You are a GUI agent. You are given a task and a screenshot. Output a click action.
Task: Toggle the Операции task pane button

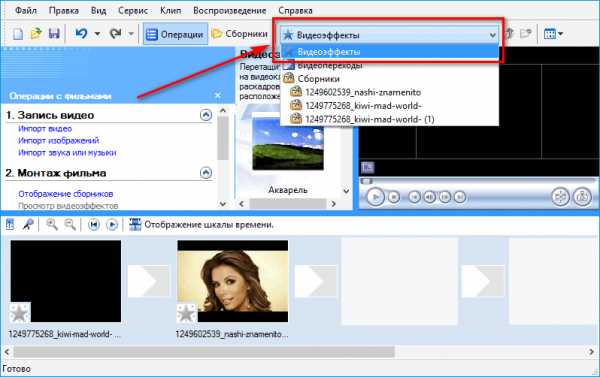click(x=175, y=34)
